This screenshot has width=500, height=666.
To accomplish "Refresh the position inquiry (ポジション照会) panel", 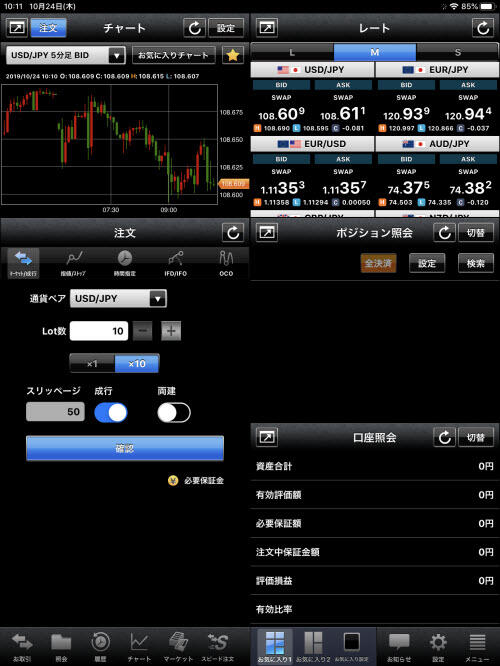I will 444,233.
